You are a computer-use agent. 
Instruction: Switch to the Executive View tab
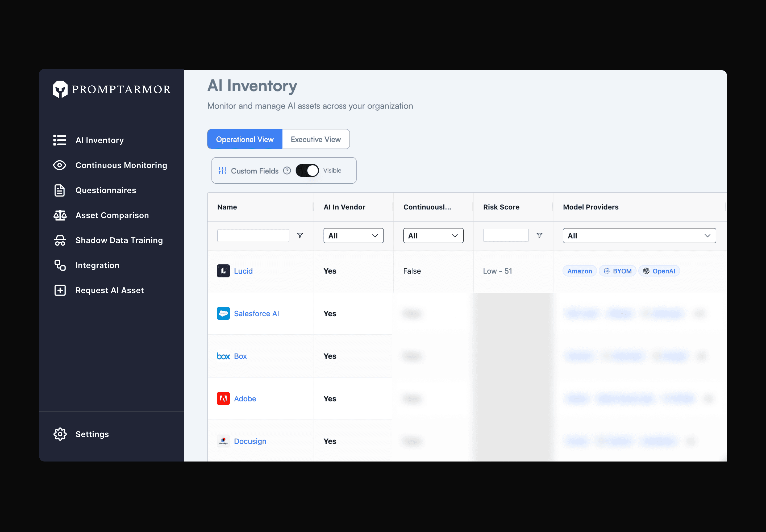click(x=316, y=139)
